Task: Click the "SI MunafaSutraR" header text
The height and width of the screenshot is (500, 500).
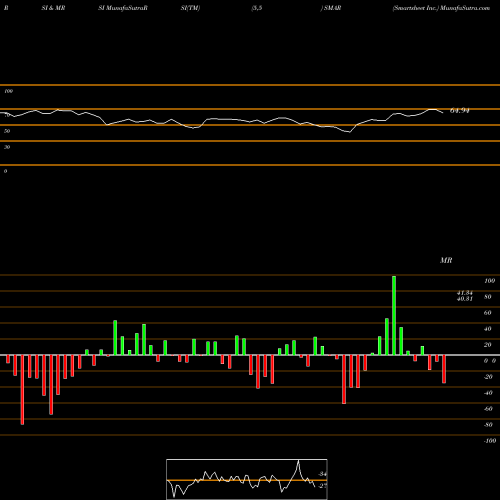Action: (x=123, y=8)
